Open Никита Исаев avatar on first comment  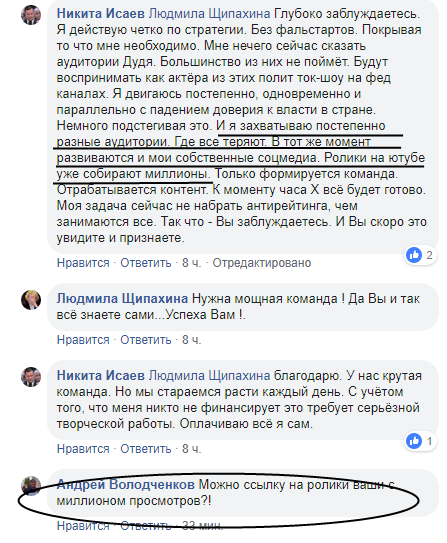click(x=31, y=15)
